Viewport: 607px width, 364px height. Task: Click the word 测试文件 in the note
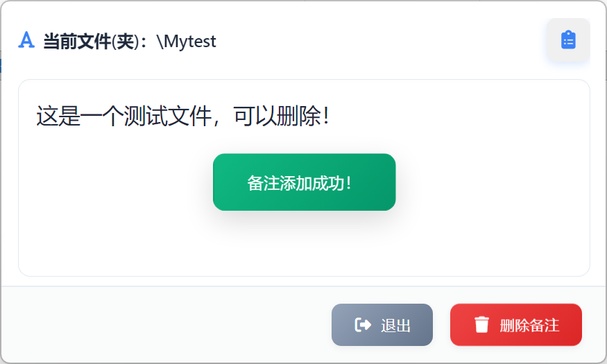click(168, 116)
